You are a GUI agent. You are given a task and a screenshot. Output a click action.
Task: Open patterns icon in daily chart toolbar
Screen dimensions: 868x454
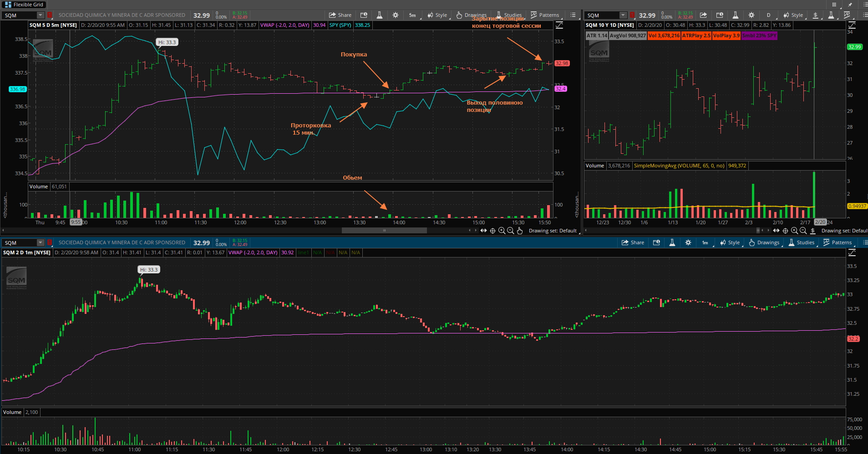[847, 15]
